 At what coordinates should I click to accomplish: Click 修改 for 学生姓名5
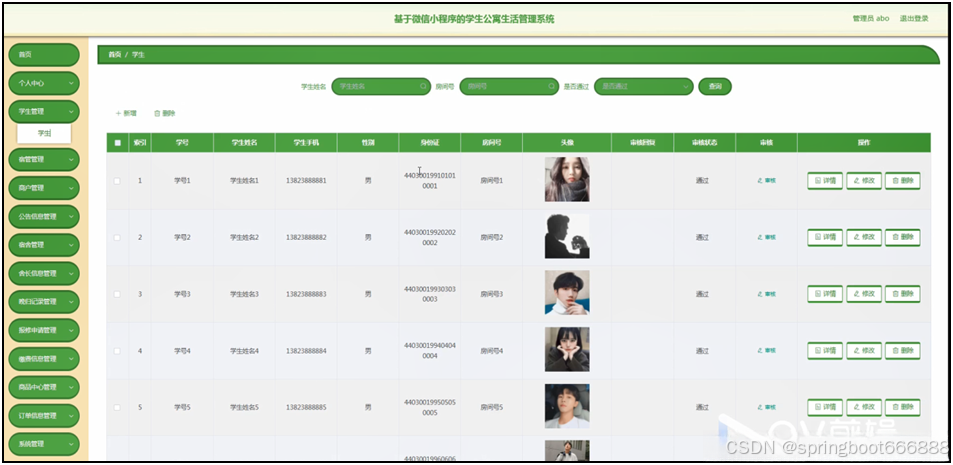pos(864,407)
